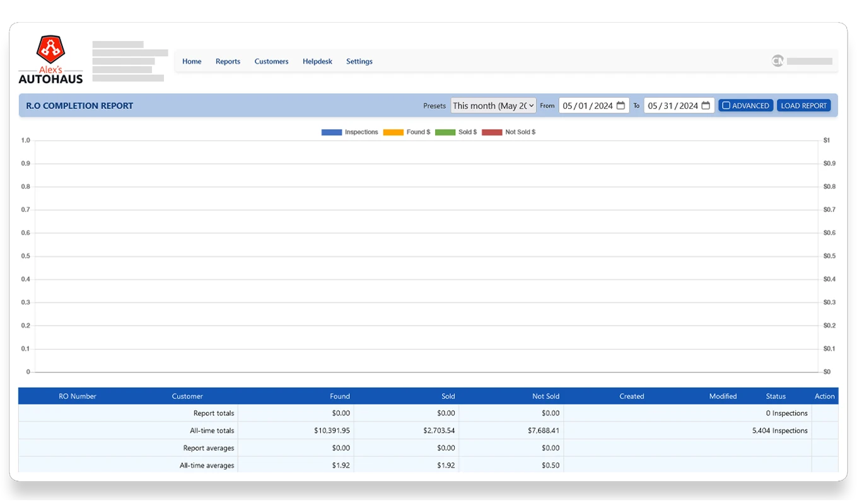Open the Reports menu
The width and height of the screenshot is (857, 504).
(x=228, y=61)
